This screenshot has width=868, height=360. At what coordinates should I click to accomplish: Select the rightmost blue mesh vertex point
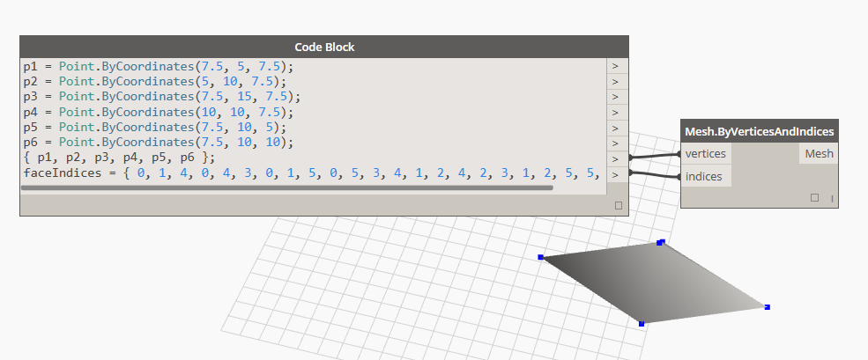click(768, 307)
